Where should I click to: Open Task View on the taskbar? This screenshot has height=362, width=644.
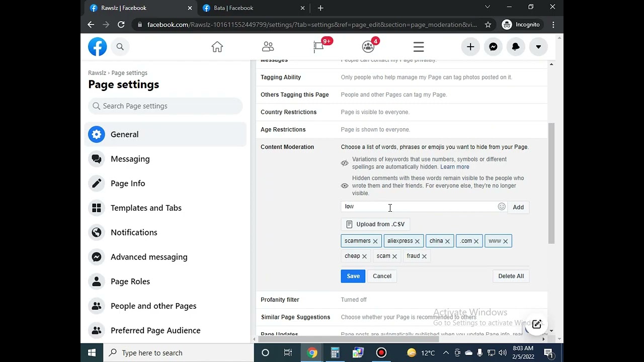pyautogui.click(x=288, y=353)
